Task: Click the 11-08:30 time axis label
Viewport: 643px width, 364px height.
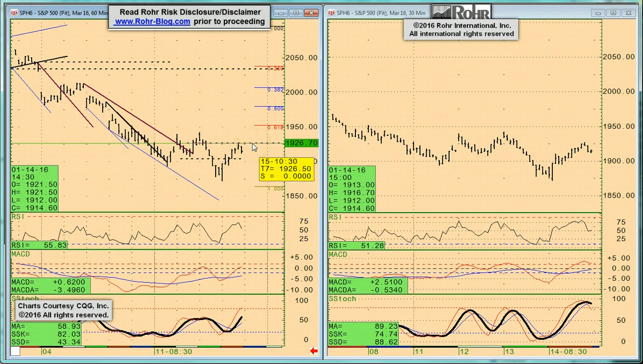Action: coord(173,351)
